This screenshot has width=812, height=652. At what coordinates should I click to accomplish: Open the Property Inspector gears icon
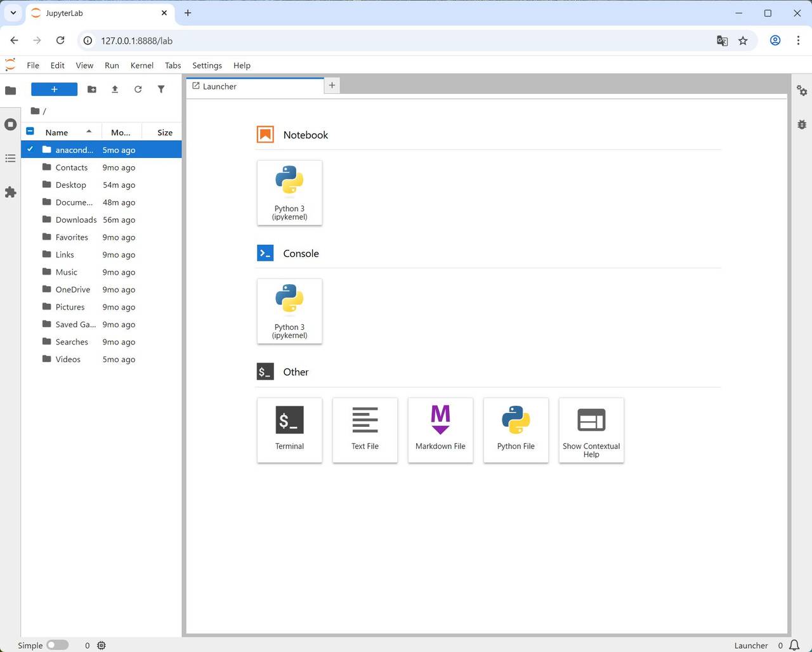tap(802, 91)
